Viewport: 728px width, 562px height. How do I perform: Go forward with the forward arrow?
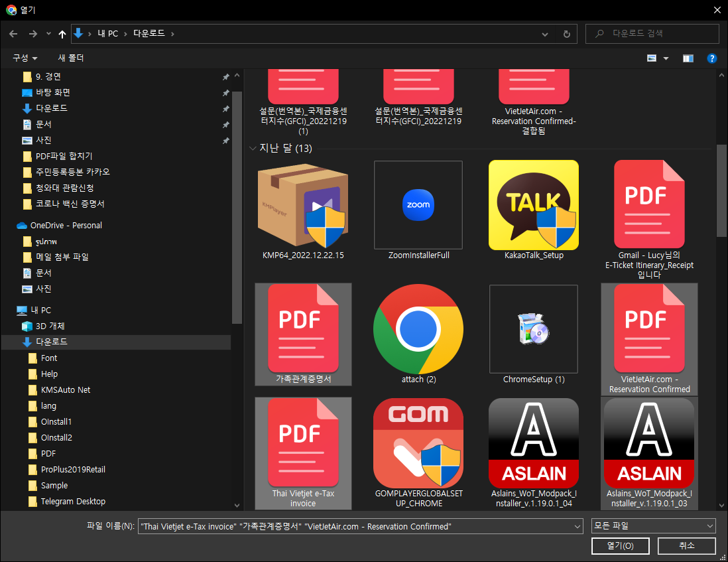(x=32, y=34)
